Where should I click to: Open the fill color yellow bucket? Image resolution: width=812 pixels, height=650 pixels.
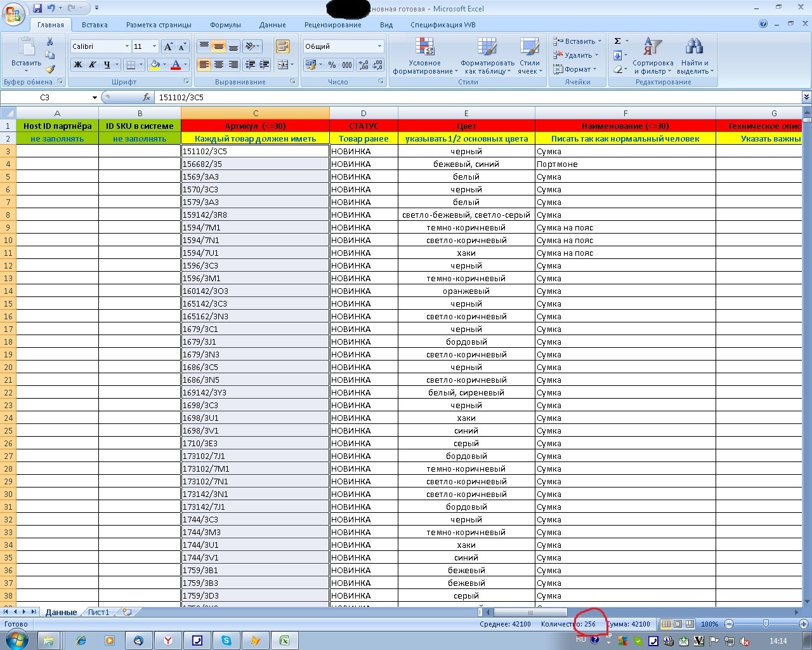tap(154, 64)
